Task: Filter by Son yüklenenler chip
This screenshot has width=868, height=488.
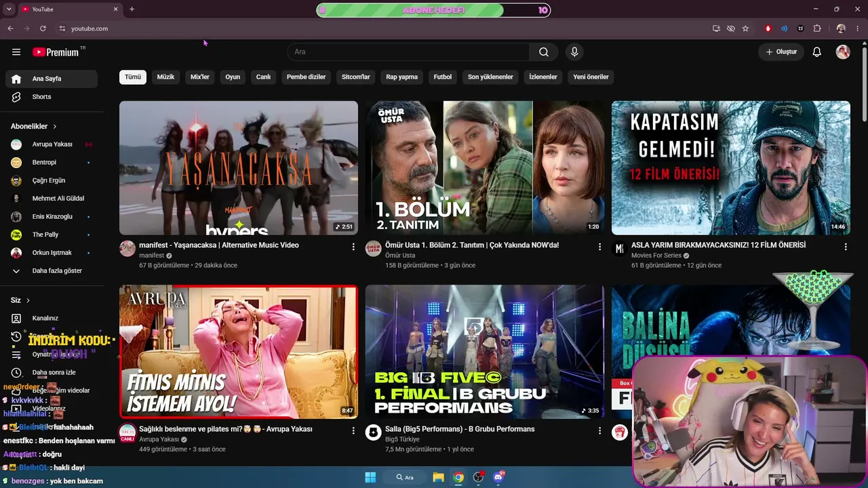Action: (490, 77)
